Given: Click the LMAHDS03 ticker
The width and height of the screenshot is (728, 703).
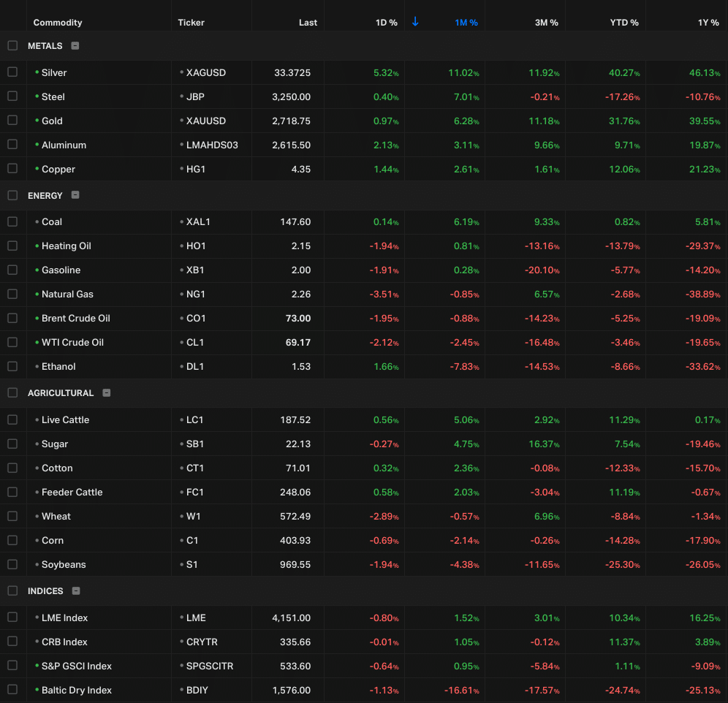Looking at the screenshot, I should [212, 145].
